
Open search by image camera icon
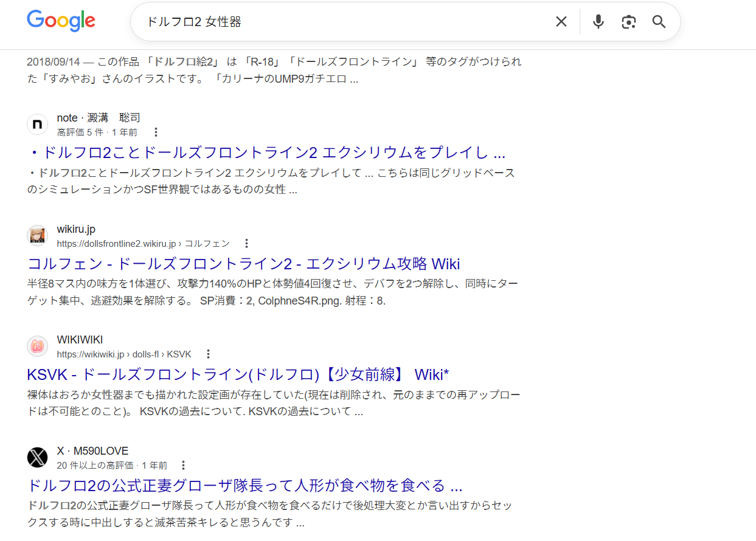[x=628, y=22]
